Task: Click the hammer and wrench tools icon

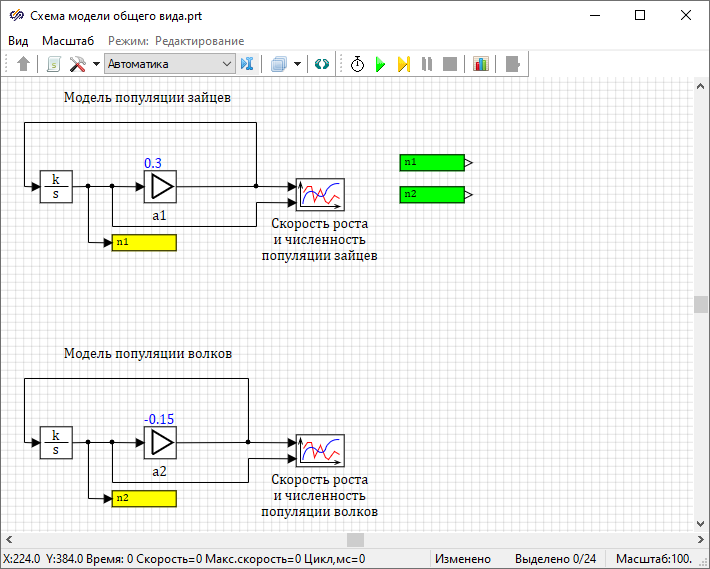Action: coord(77,64)
